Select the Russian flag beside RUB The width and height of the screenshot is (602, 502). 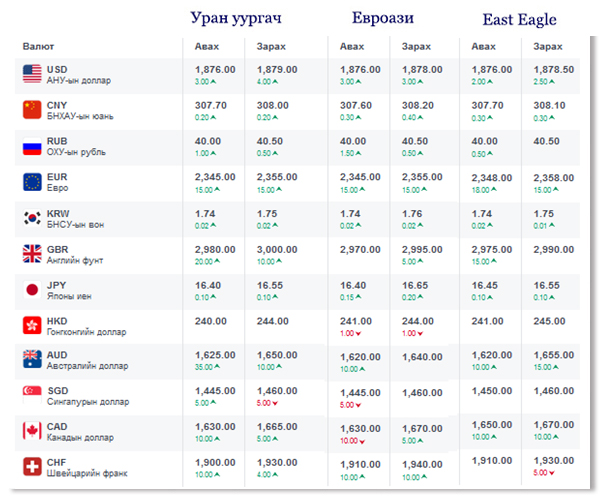click(31, 146)
